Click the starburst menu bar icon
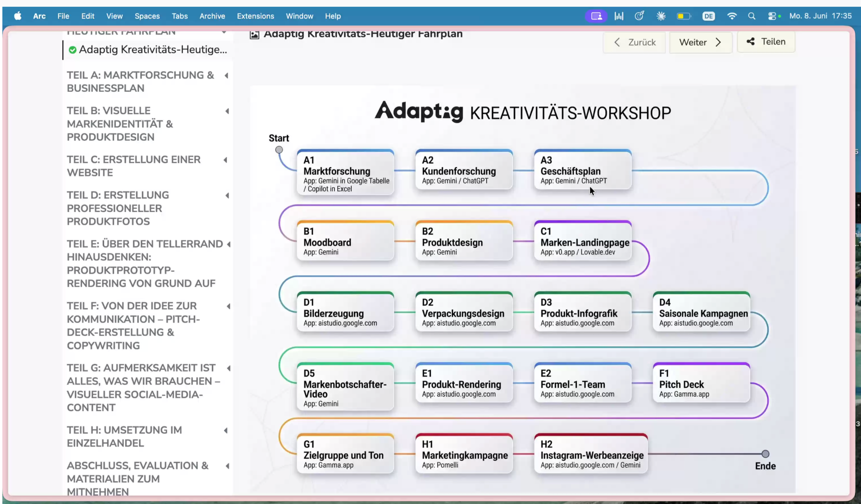 [x=661, y=16]
